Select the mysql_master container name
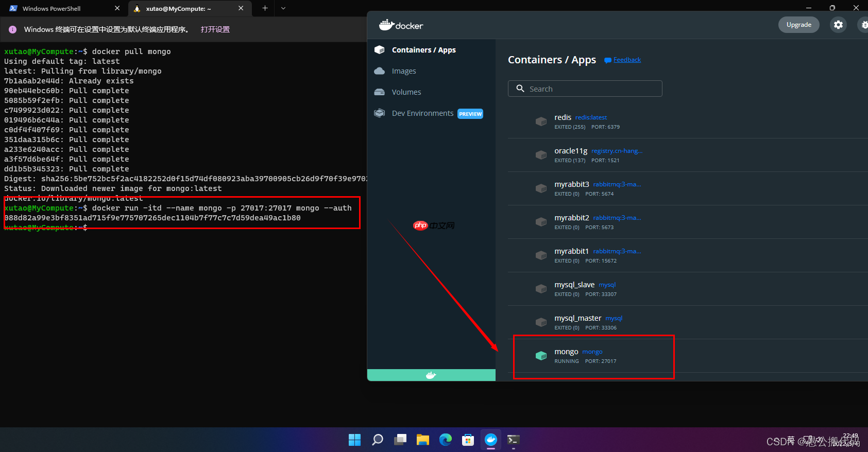Viewport: 868px width, 452px height. coord(578,318)
